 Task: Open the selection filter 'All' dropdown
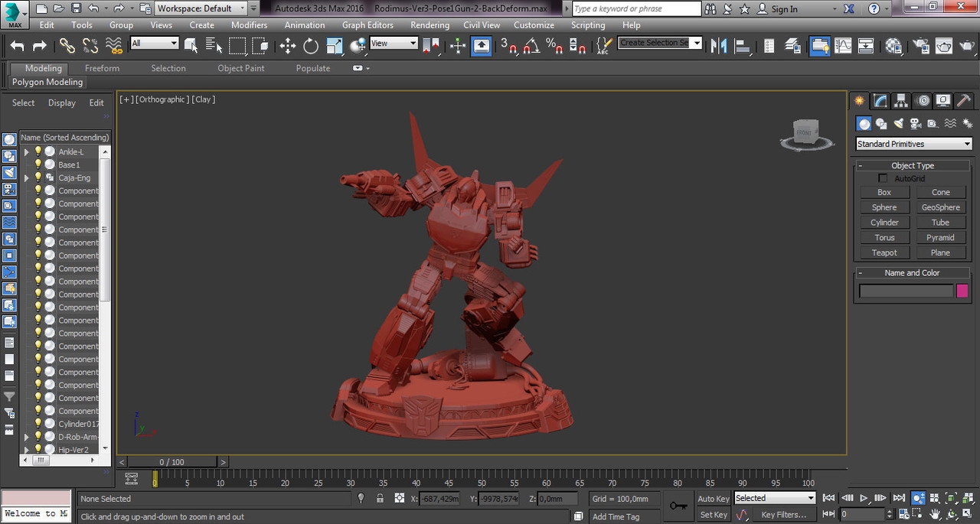154,44
